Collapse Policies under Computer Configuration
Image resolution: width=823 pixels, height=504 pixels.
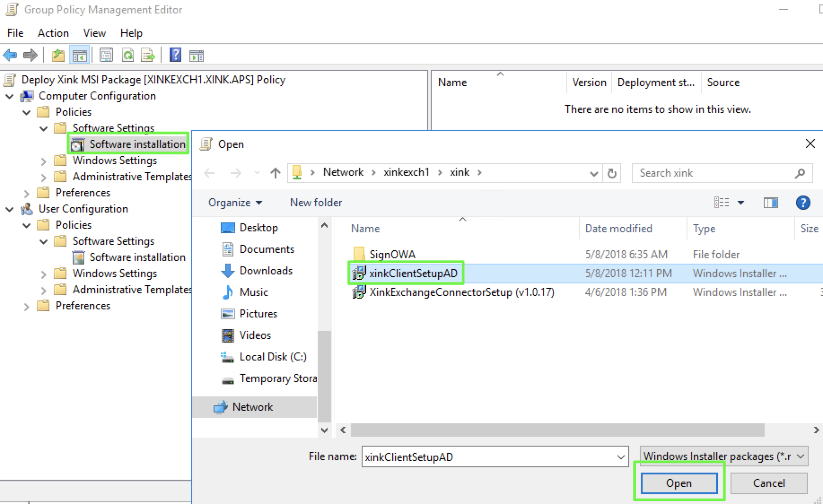tap(26, 113)
